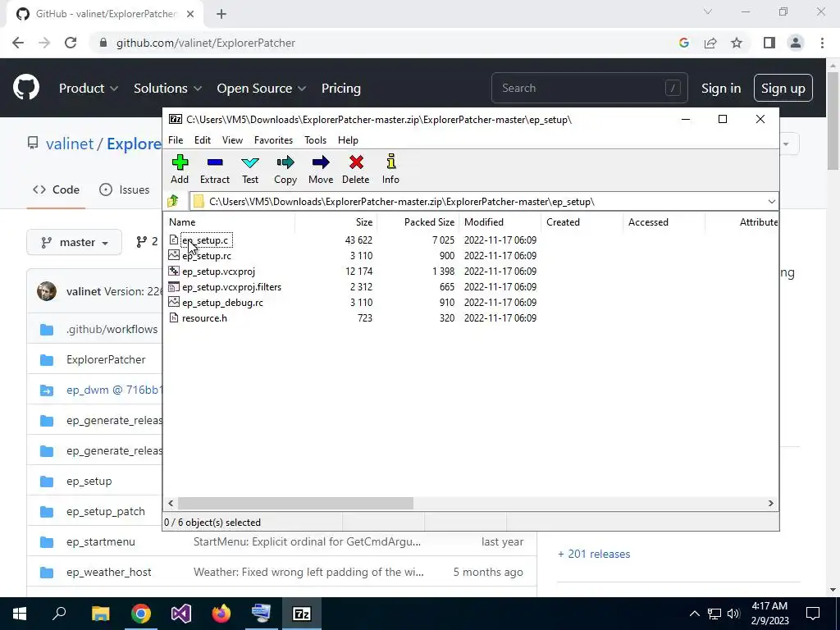Expand the Solutions menu on GitHub
The height and width of the screenshot is (630, 840).
pyautogui.click(x=167, y=88)
